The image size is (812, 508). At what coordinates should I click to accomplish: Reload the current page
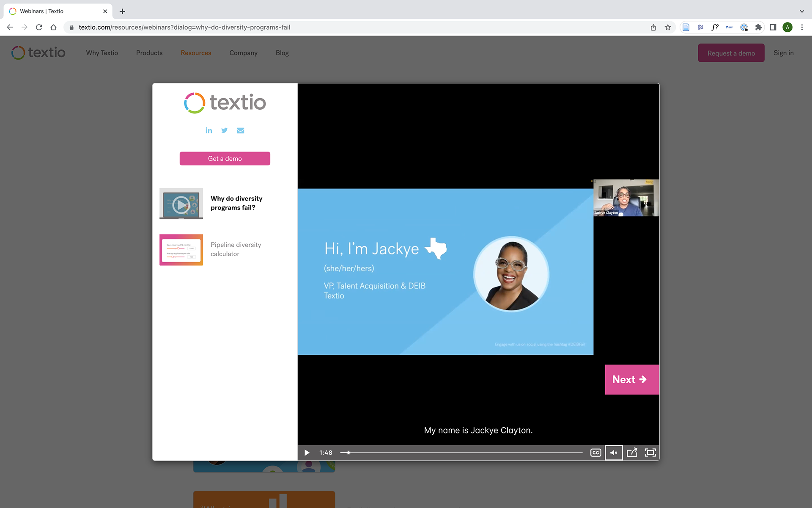tap(39, 27)
